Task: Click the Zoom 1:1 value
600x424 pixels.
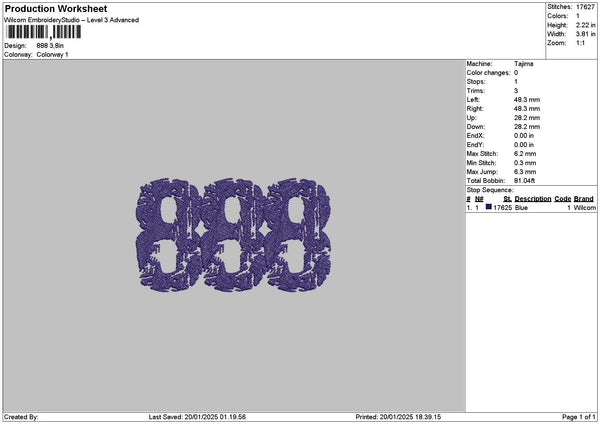Action: point(581,43)
